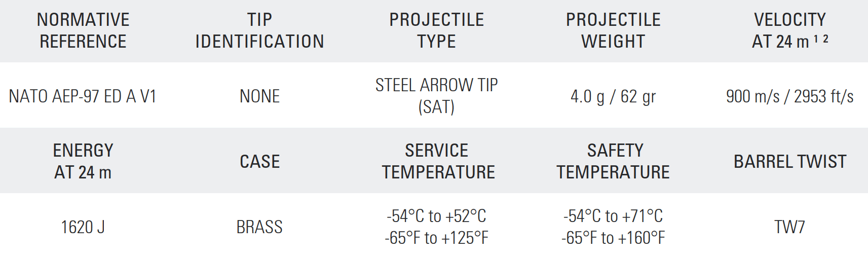
Task: Select the Steel Arrow Tip (SAT) cell
Action: tap(436, 96)
